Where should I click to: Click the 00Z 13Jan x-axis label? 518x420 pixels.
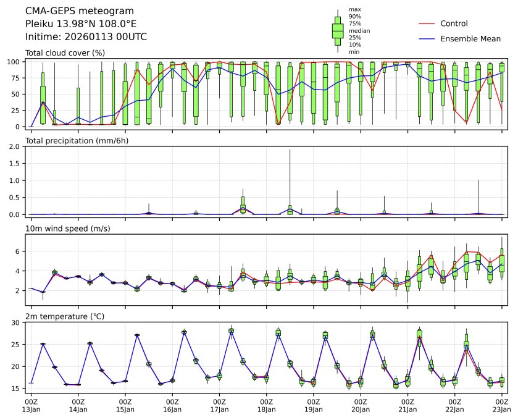coord(31,405)
